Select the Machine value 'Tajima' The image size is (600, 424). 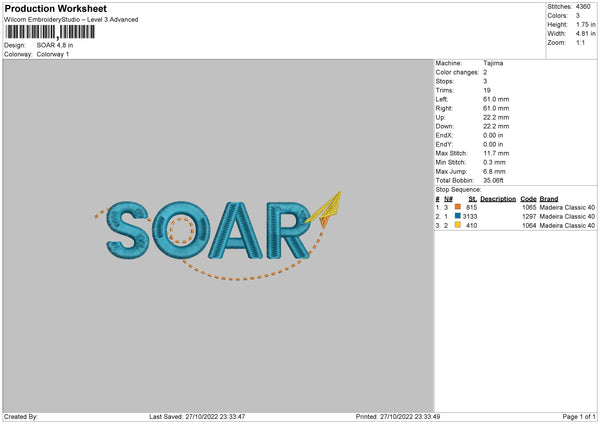coord(493,63)
